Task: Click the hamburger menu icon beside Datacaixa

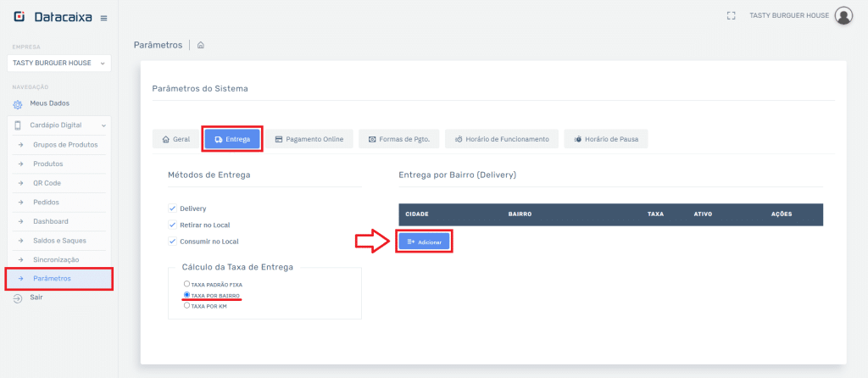Action: click(x=103, y=18)
